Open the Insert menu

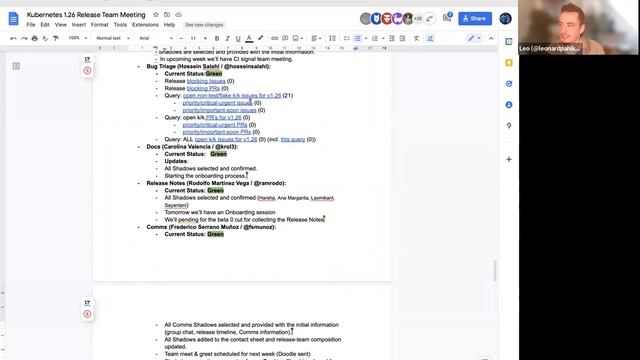[x=79, y=25]
